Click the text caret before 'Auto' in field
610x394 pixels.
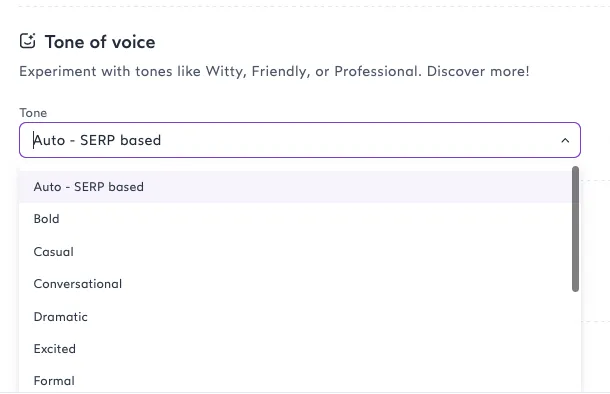click(x=33, y=140)
